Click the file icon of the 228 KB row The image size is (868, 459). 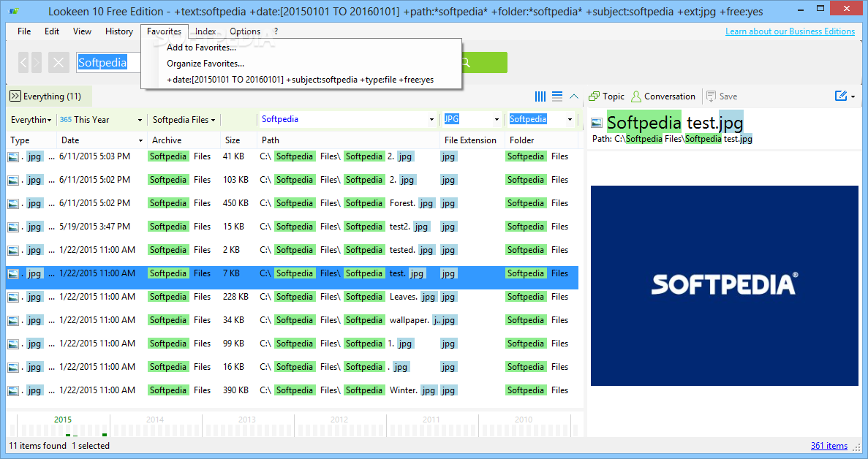pyautogui.click(x=13, y=297)
